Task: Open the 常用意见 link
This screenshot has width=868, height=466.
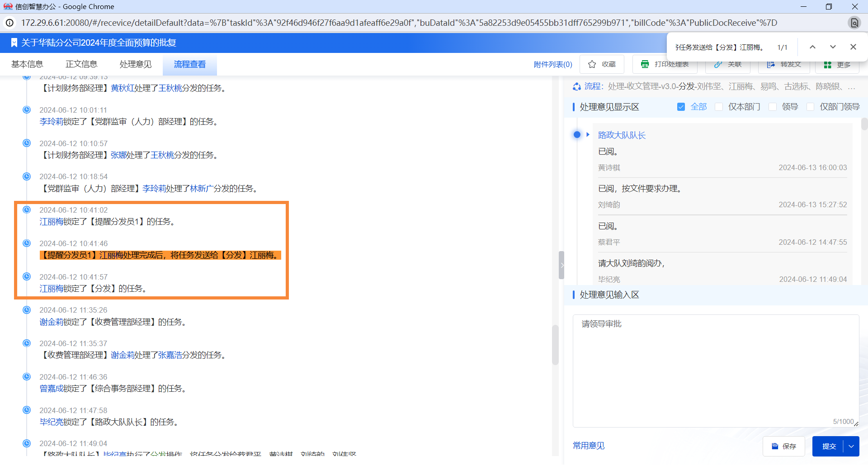Action: 589,446
